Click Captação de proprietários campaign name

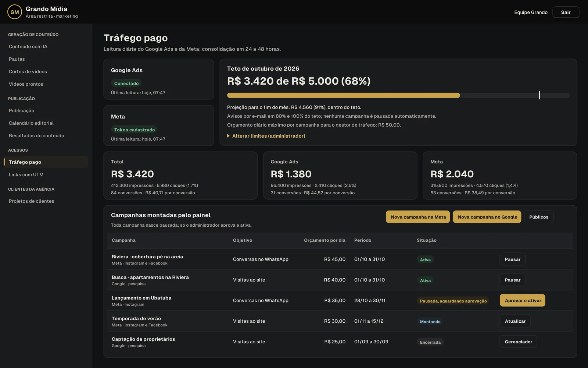tap(143, 339)
